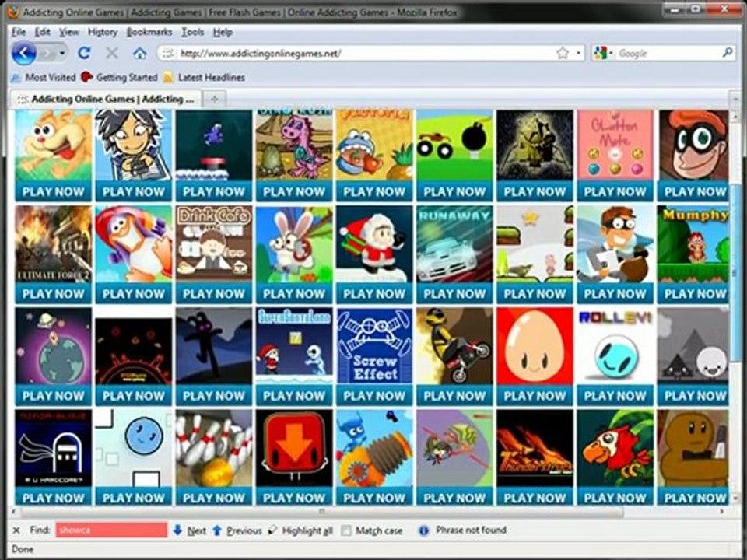Open Latest Headlines feed bookmark

[x=204, y=77]
